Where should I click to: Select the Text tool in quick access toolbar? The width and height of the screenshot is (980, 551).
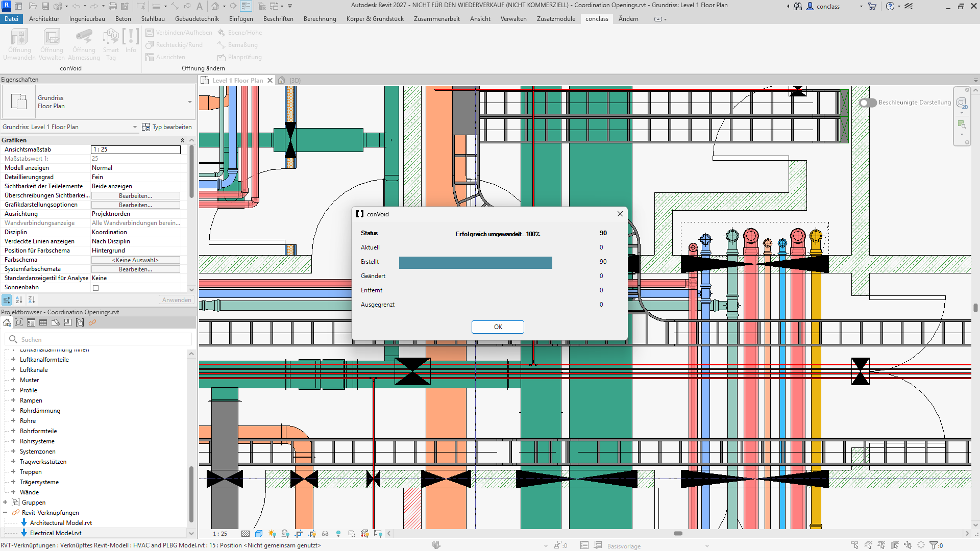(200, 6)
